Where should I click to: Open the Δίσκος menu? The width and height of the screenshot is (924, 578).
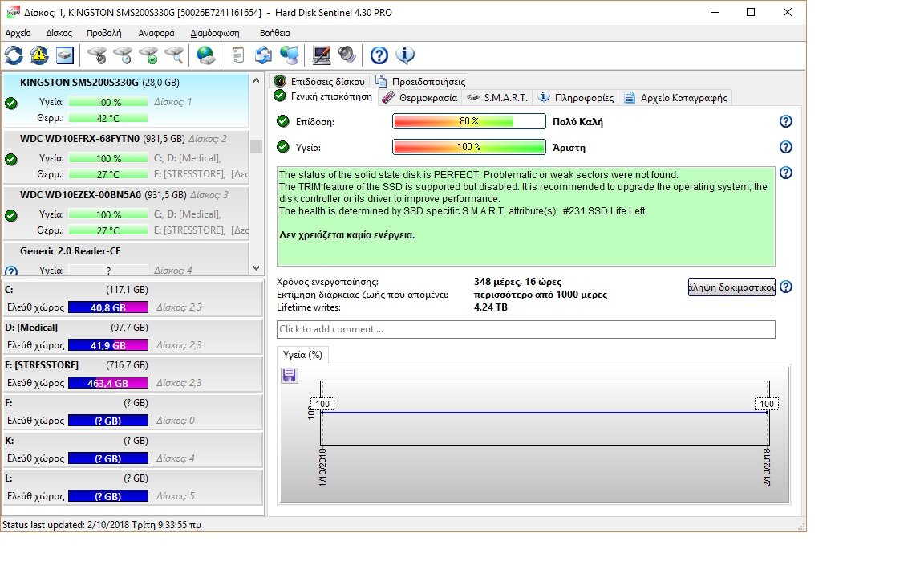(x=59, y=33)
